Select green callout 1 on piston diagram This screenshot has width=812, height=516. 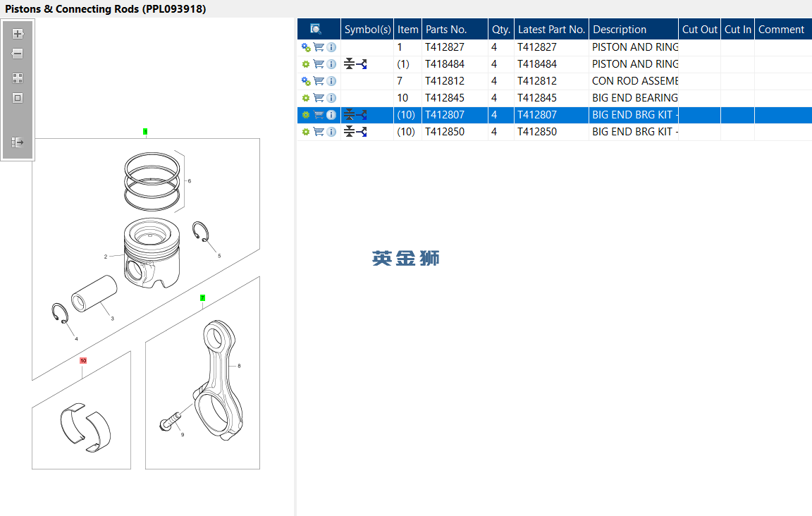(145, 132)
